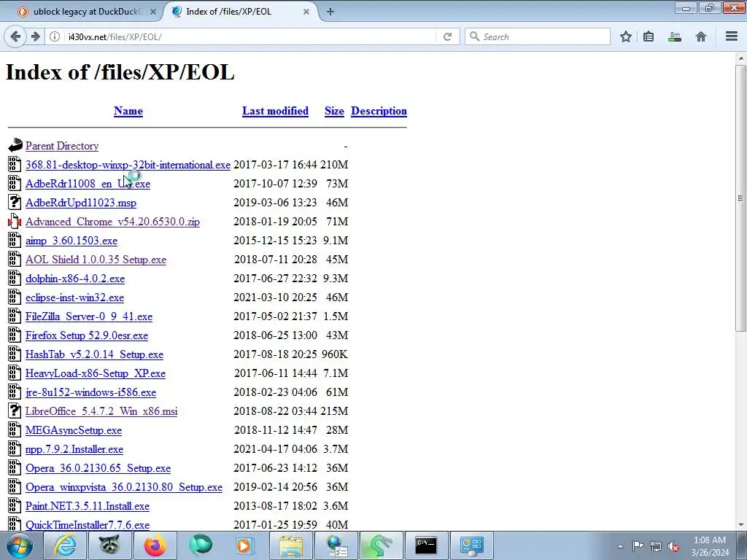The height and width of the screenshot is (560, 747).
Task: Open Firefox from the taskbar
Action: (x=155, y=545)
